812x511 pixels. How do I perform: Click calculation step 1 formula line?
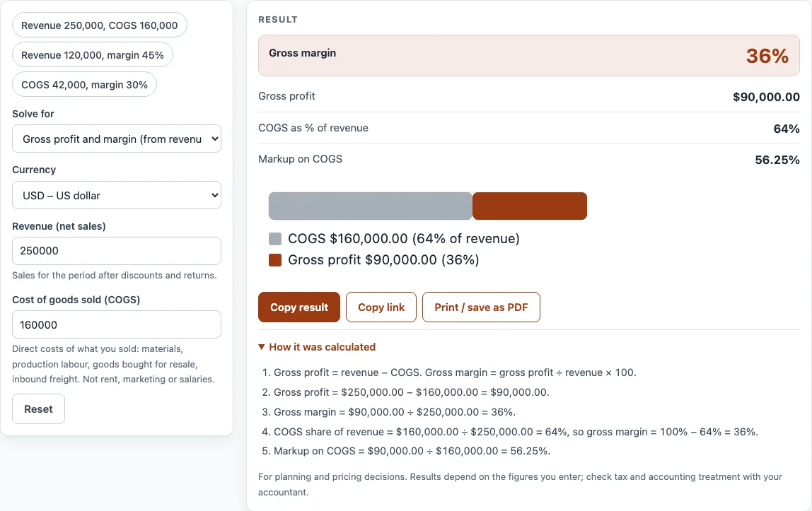point(455,372)
